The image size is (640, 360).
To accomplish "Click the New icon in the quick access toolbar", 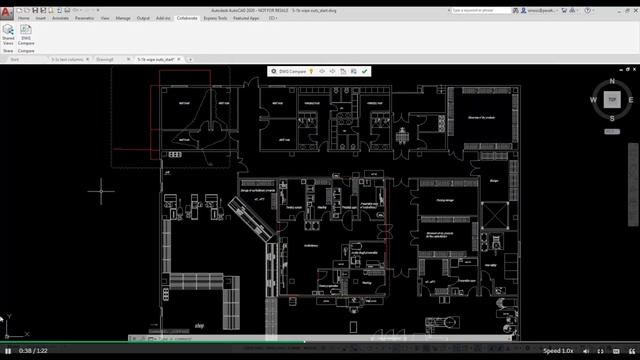I will pyautogui.click(x=20, y=10).
